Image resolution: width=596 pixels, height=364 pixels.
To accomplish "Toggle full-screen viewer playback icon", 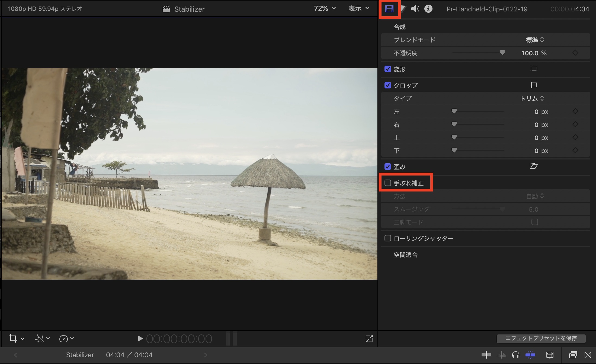I will coord(369,338).
